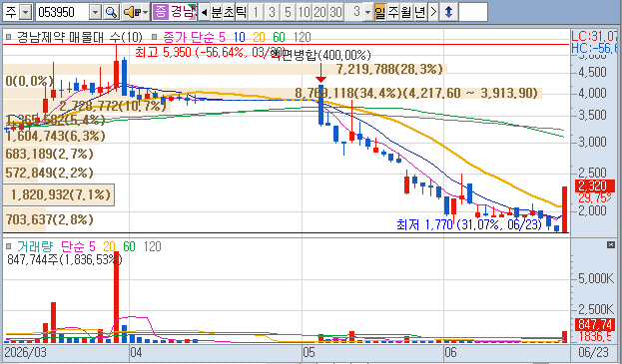Click the right chevron after 년
Image resolution: width=622 pixels, height=364 pixels.
pyautogui.click(x=433, y=12)
